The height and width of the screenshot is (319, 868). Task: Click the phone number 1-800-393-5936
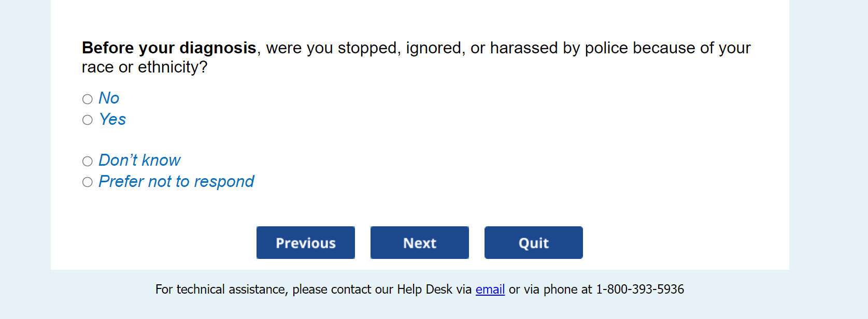click(x=640, y=289)
